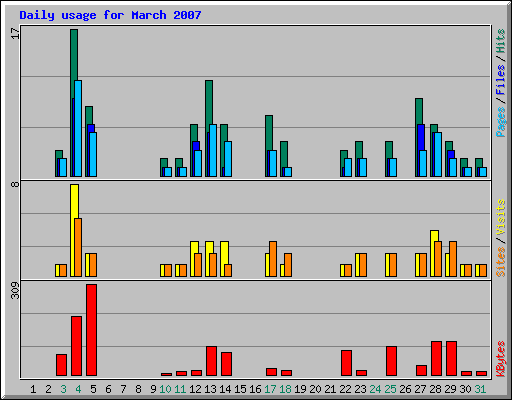Select day '20' on the x-axis
Image resolution: width=512 pixels, height=400 pixels.
coord(315,389)
